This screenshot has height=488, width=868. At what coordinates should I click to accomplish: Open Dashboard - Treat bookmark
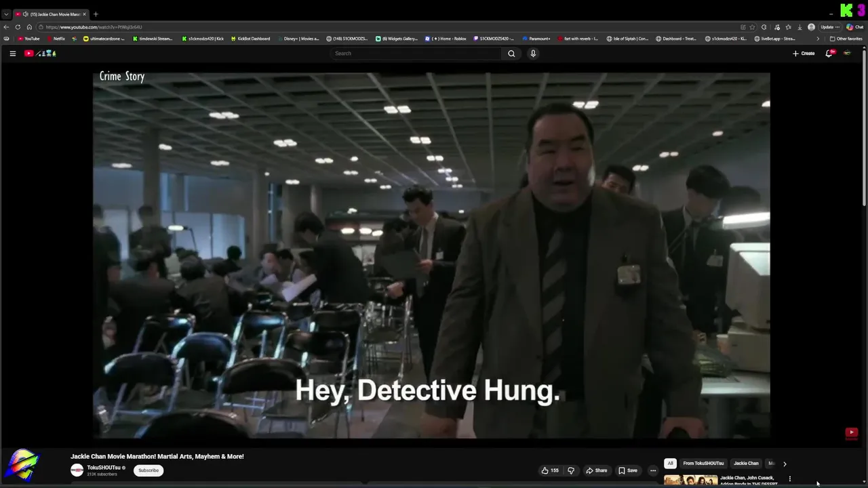coord(676,39)
